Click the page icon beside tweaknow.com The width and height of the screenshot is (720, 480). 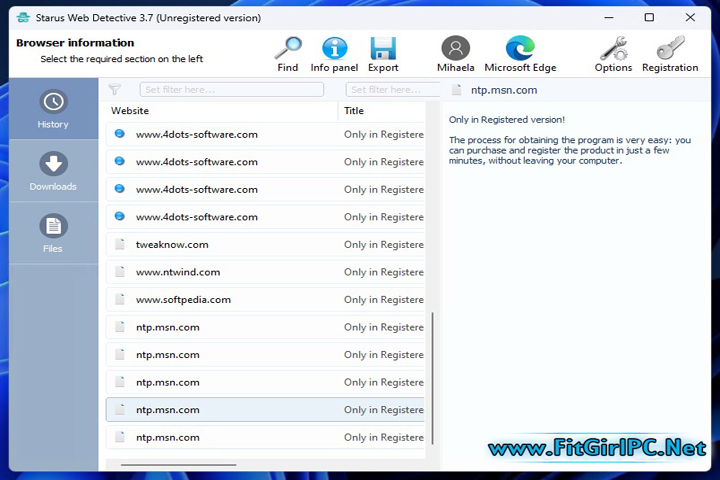[x=120, y=244]
